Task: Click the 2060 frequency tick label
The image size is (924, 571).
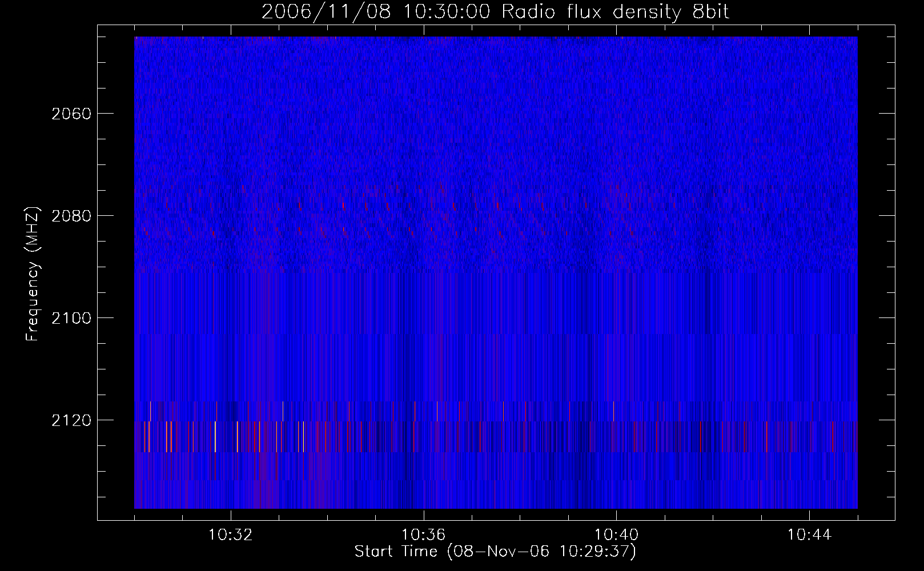Action: click(x=71, y=114)
